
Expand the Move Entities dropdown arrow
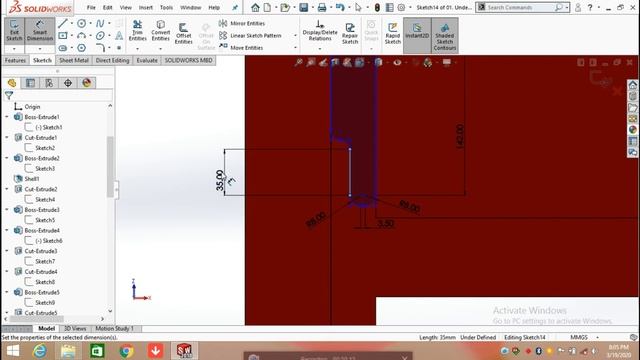tap(296, 48)
